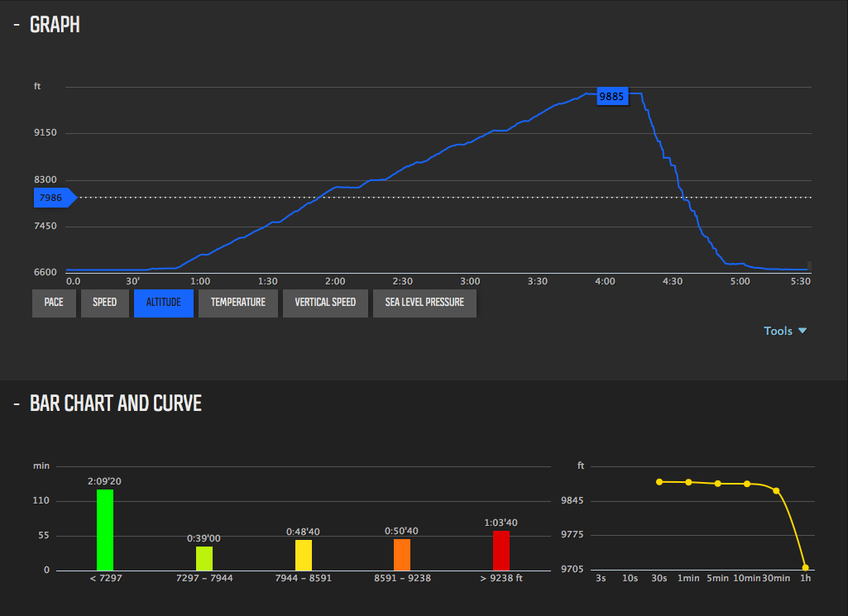Collapse the BAR CHART AND CURVE section
Screen dimensions: 848x616
(x=17, y=404)
